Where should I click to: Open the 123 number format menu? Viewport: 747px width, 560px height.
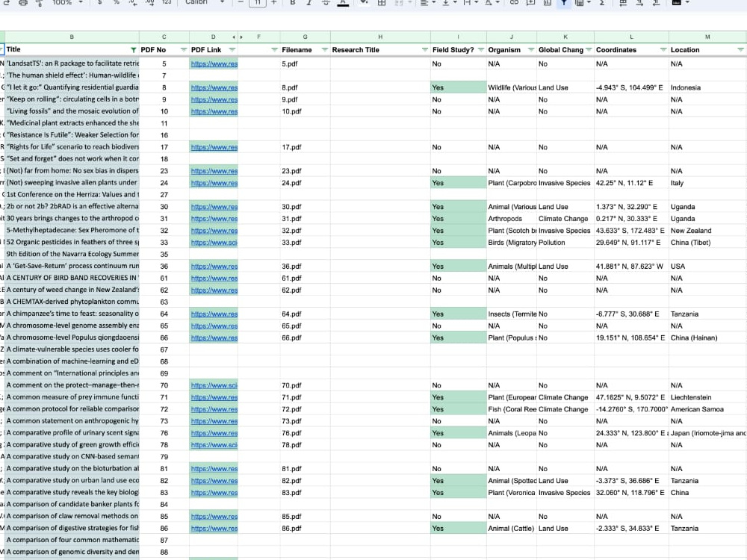[167, 3]
